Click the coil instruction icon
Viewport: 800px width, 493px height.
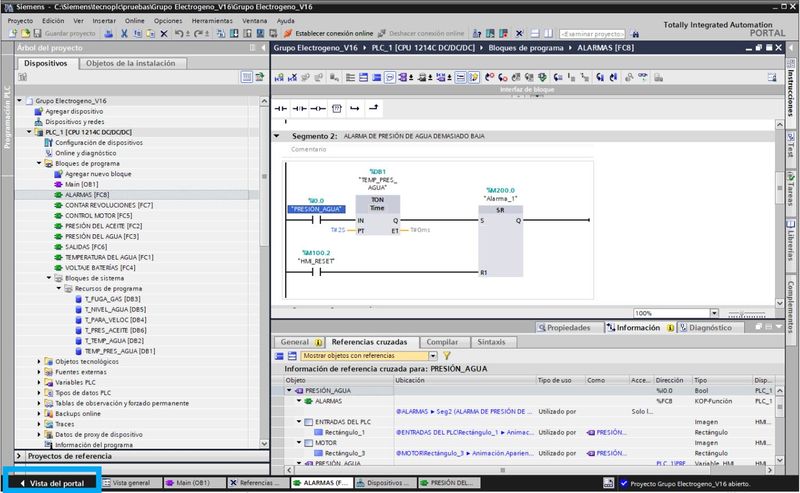[x=318, y=108]
